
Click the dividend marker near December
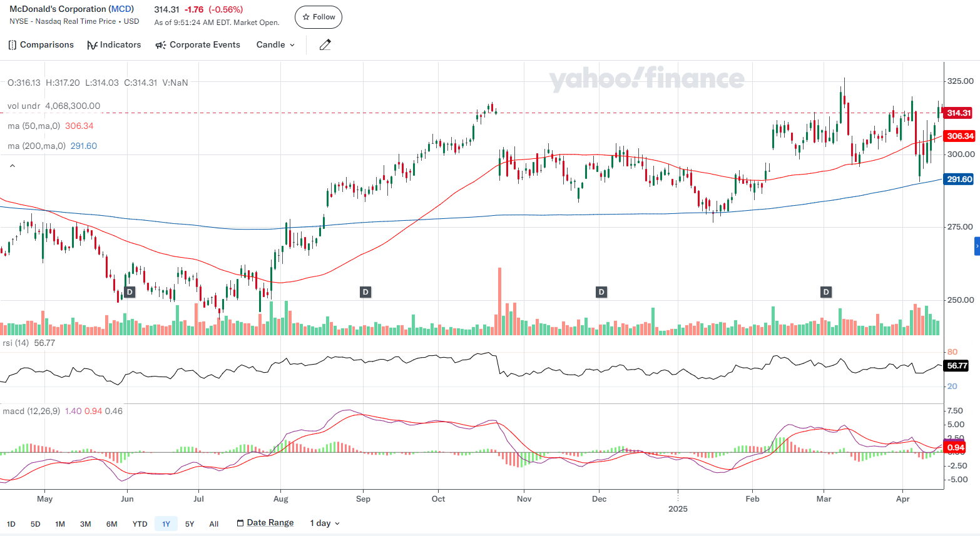point(601,292)
